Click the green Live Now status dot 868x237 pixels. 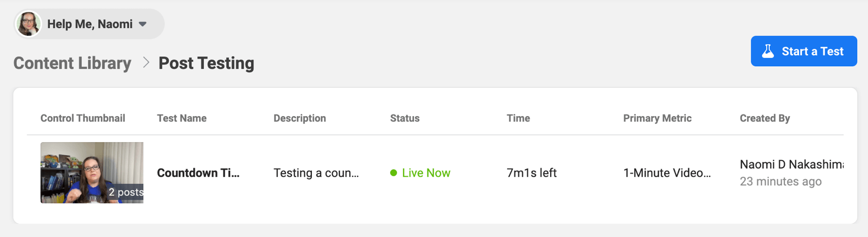(x=393, y=173)
